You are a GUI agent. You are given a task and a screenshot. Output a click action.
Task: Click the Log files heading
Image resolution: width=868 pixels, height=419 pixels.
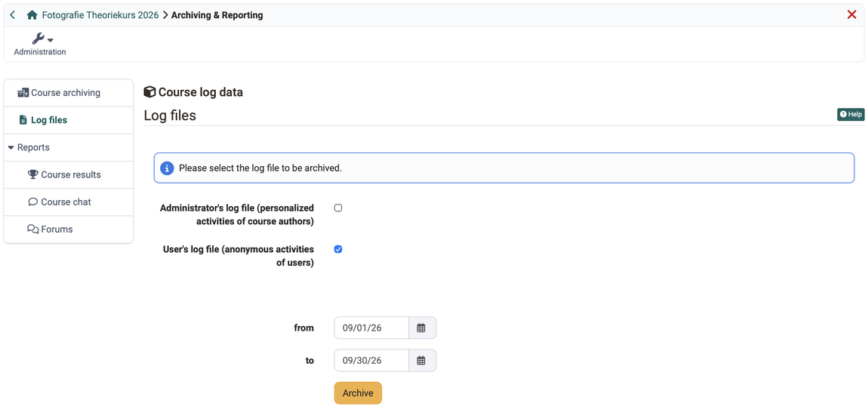coord(170,116)
